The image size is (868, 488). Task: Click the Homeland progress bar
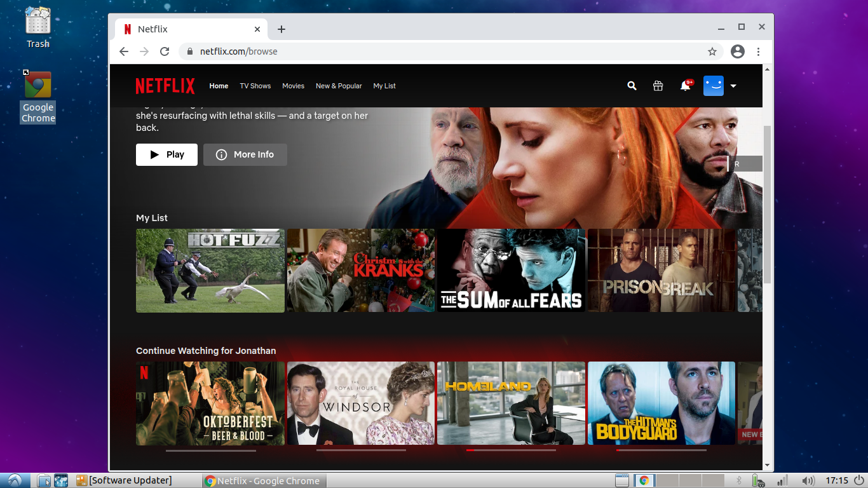(511, 450)
